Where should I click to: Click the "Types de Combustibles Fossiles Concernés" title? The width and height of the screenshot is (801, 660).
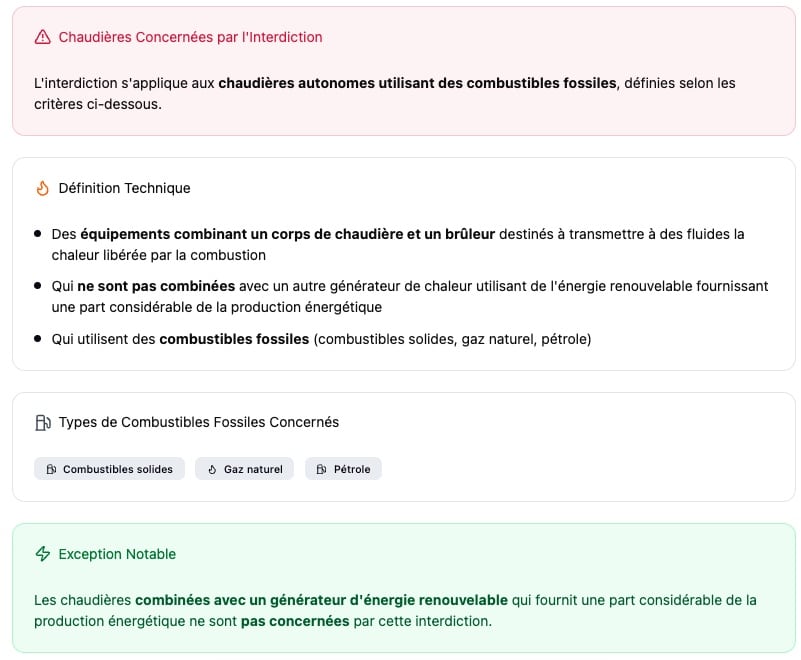tap(198, 422)
